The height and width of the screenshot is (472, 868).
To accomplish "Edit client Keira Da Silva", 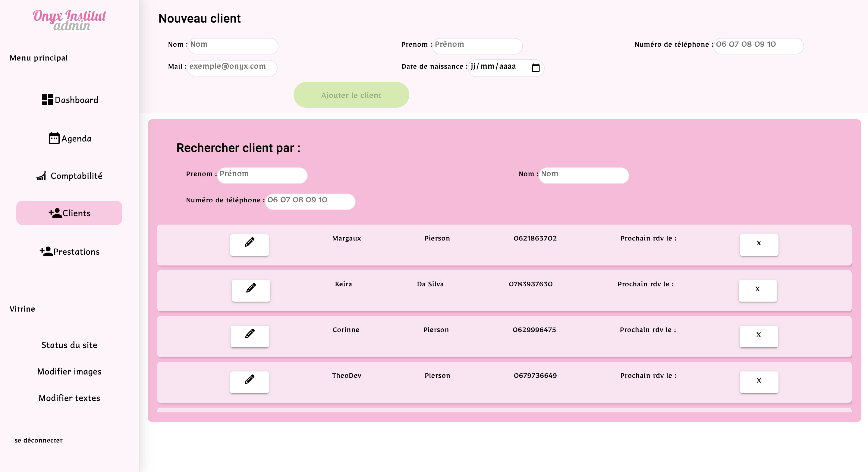I will 251,290.
